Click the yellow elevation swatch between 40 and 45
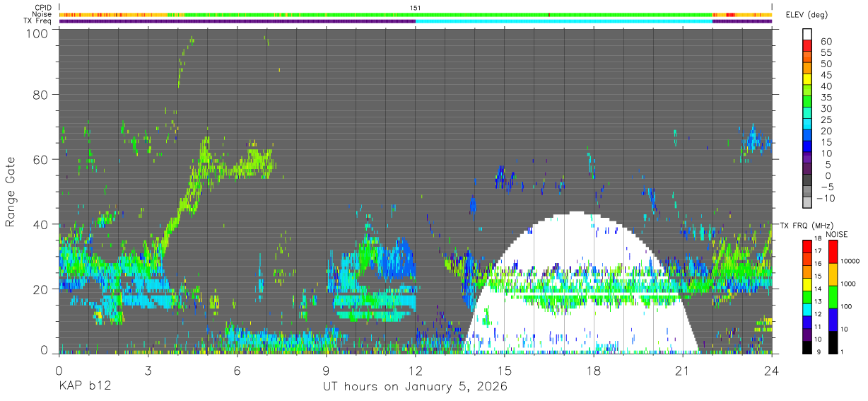This screenshot has height=401, width=868. point(807,79)
